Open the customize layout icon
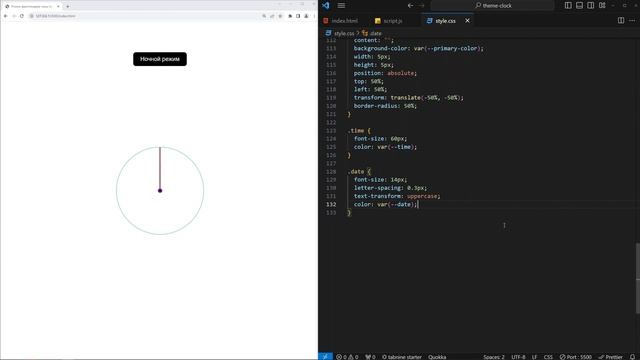 point(602,5)
